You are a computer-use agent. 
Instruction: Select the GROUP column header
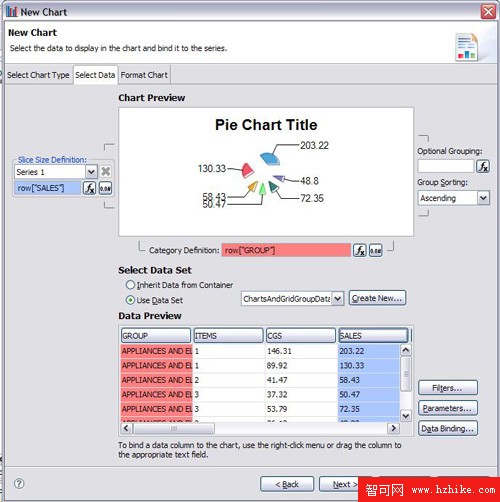[156, 335]
